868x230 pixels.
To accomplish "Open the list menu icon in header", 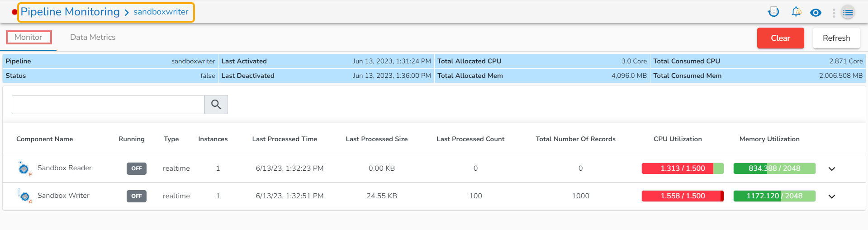I will click(x=848, y=13).
